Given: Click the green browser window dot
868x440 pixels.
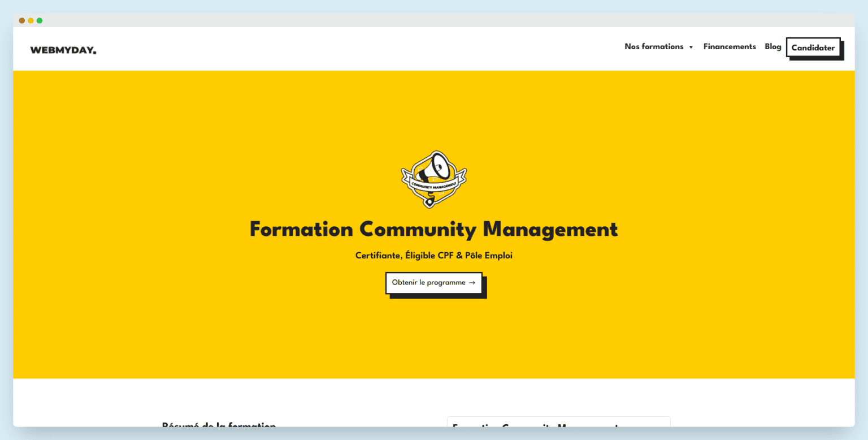Looking at the screenshot, I should pos(40,20).
